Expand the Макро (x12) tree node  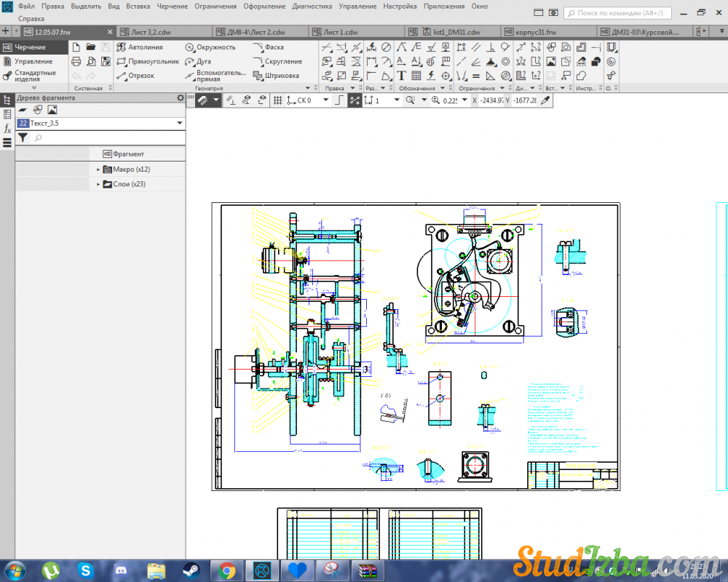coord(98,170)
